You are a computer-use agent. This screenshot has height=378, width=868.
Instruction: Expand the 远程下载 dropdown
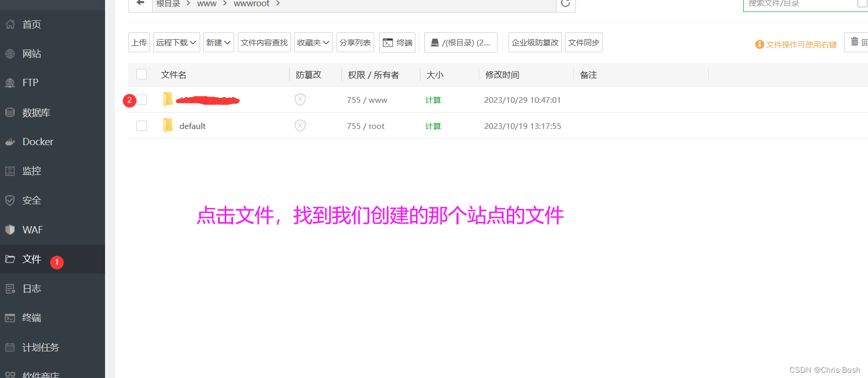pyautogui.click(x=177, y=42)
